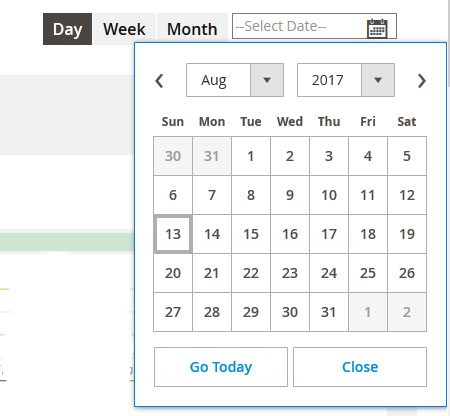450x416 pixels.
Task: Select August 13 highlighted date
Action: coord(173,234)
